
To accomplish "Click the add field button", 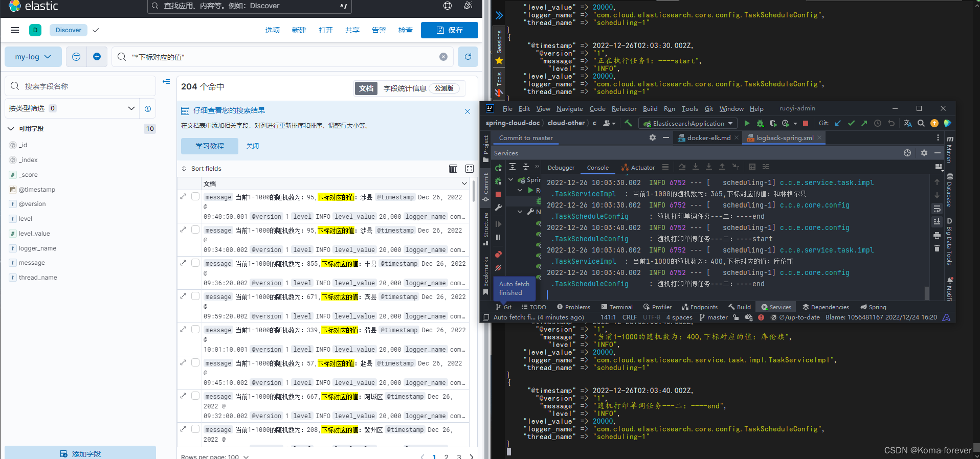I will [x=80, y=453].
